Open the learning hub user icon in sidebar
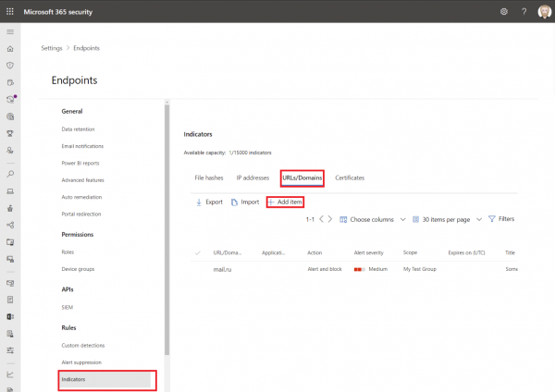Viewport: 555px width, 392px height. [x=10, y=150]
